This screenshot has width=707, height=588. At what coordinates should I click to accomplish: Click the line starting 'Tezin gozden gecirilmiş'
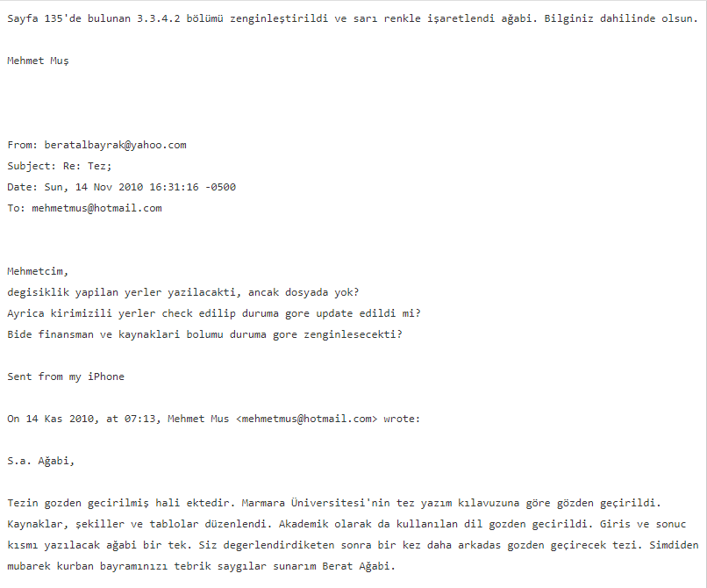pyautogui.click(x=333, y=503)
